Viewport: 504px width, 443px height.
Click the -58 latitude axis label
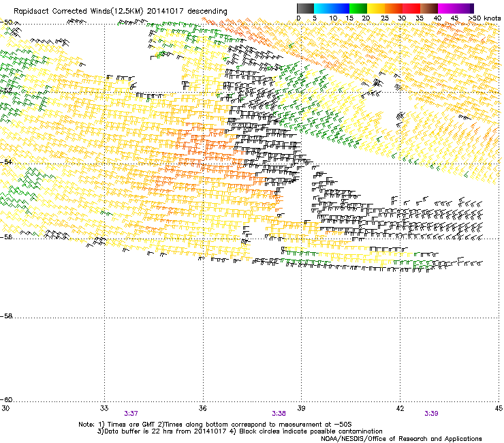coord(6,316)
